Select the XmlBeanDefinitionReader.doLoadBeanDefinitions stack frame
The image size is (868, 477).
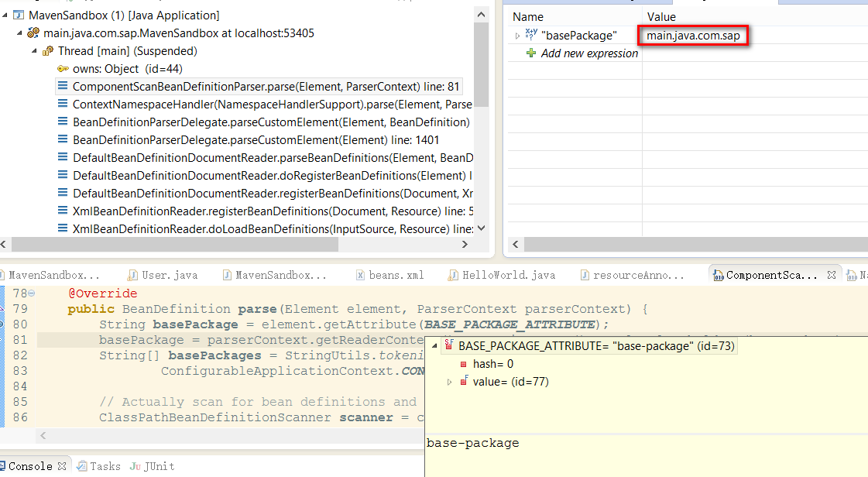272,228
